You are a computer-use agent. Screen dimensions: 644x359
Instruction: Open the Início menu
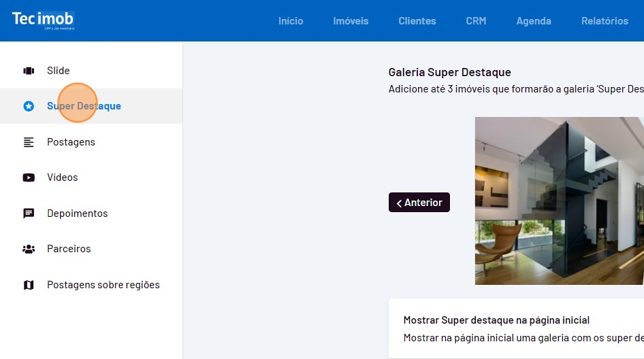click(291, 21)
